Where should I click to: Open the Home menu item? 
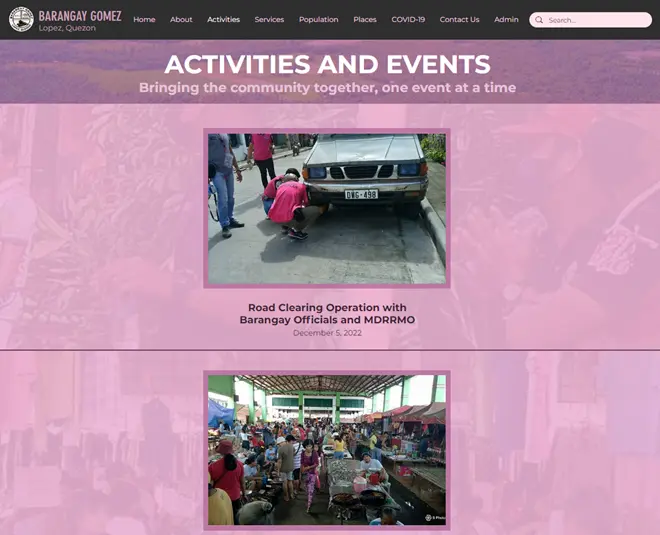144,20
